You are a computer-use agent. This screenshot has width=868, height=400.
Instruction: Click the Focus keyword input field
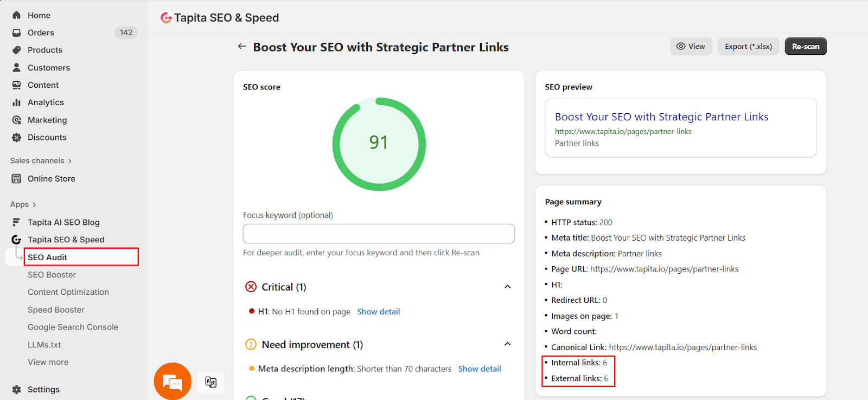379,234
